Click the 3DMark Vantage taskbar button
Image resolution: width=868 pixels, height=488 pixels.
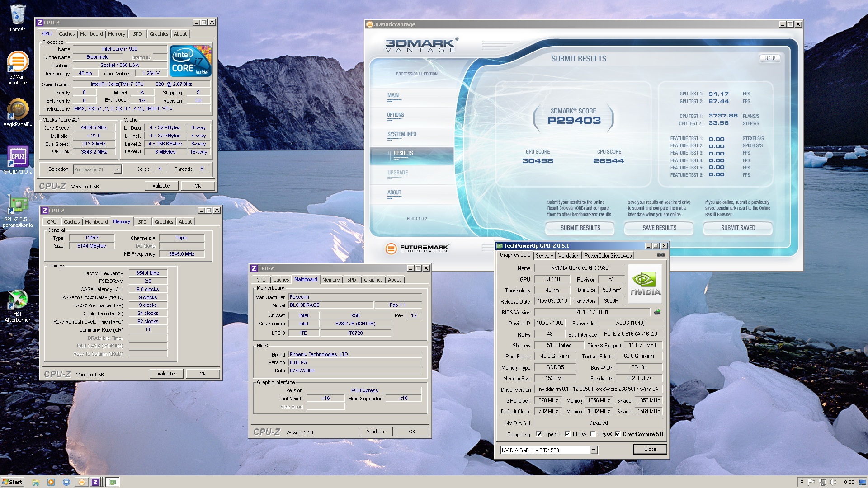(81, 482)
